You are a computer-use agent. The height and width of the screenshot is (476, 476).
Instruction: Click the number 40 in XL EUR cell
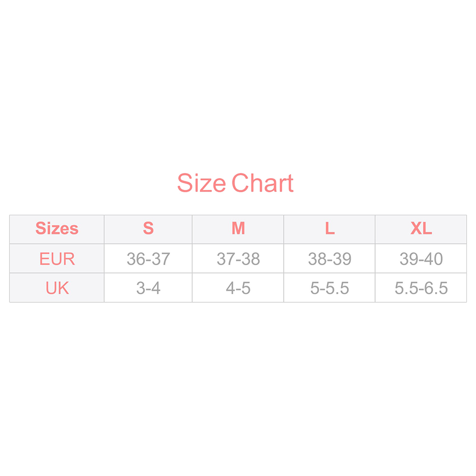coord(434,258)
